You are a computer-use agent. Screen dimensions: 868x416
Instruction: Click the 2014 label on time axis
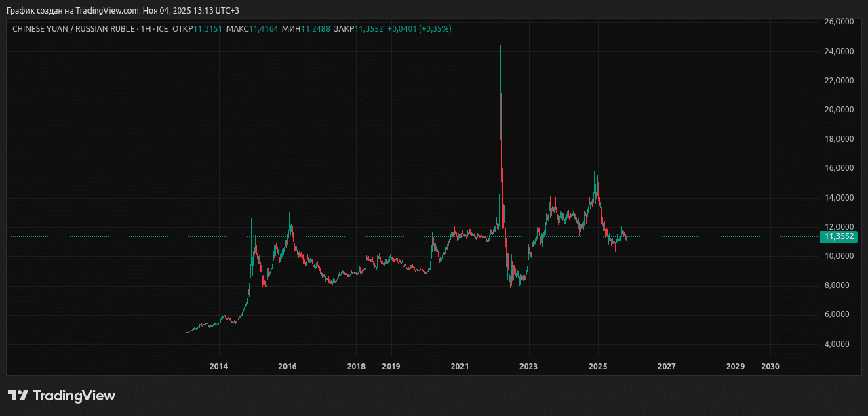click(218, 367)
